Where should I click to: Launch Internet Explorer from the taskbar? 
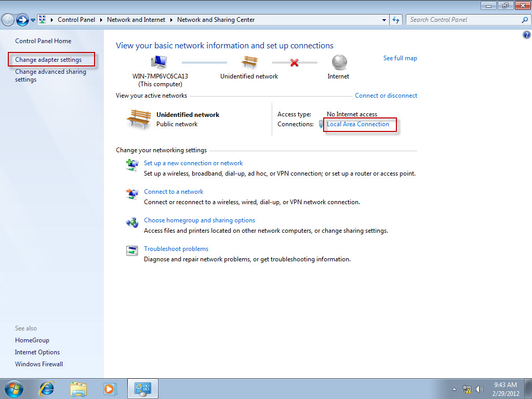click(46, 389)
